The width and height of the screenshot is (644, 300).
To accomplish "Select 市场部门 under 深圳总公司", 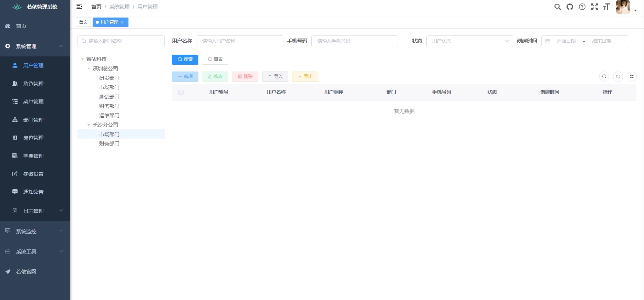I will point(109,87).
